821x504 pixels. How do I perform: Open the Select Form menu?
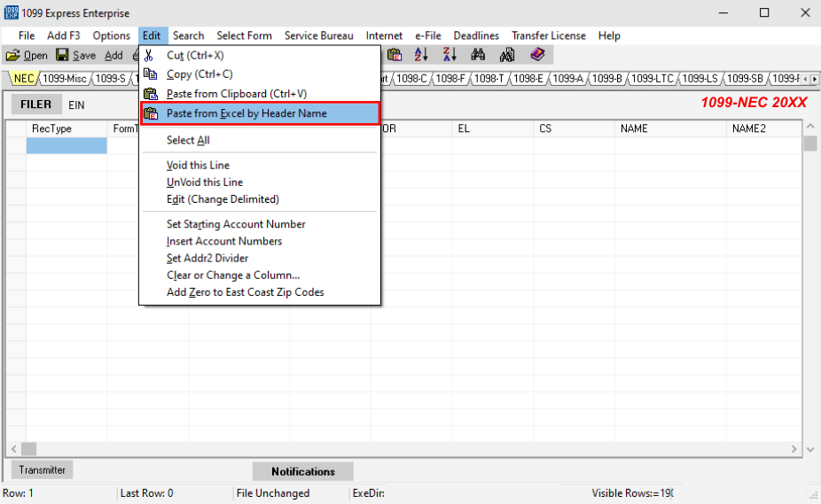pyautogui.click(x=244, y=35)
